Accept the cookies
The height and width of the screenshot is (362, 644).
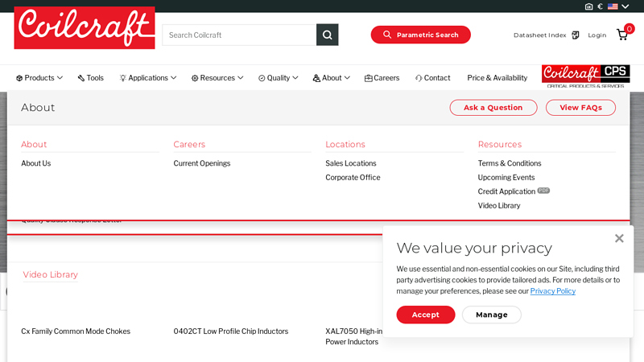425,315
